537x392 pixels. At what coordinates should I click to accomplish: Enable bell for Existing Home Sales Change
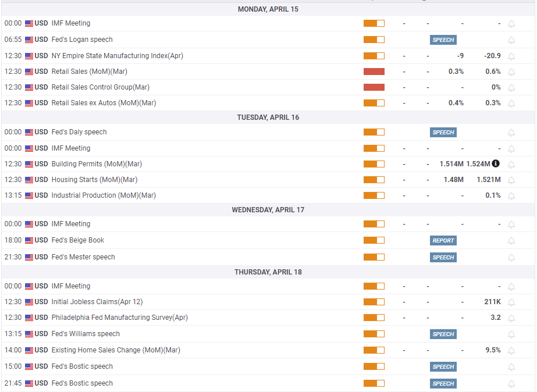point(511,351)
